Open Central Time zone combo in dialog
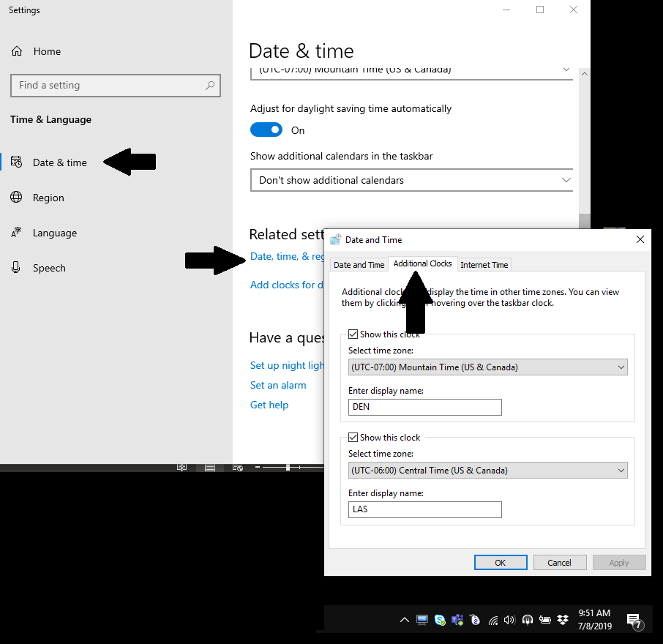The height and width of the screenshot is (644, 663). click(x=488, y=471)
